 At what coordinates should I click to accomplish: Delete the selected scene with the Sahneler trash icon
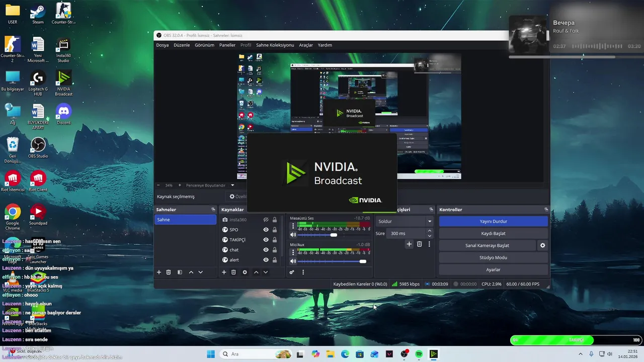(169, 272)
